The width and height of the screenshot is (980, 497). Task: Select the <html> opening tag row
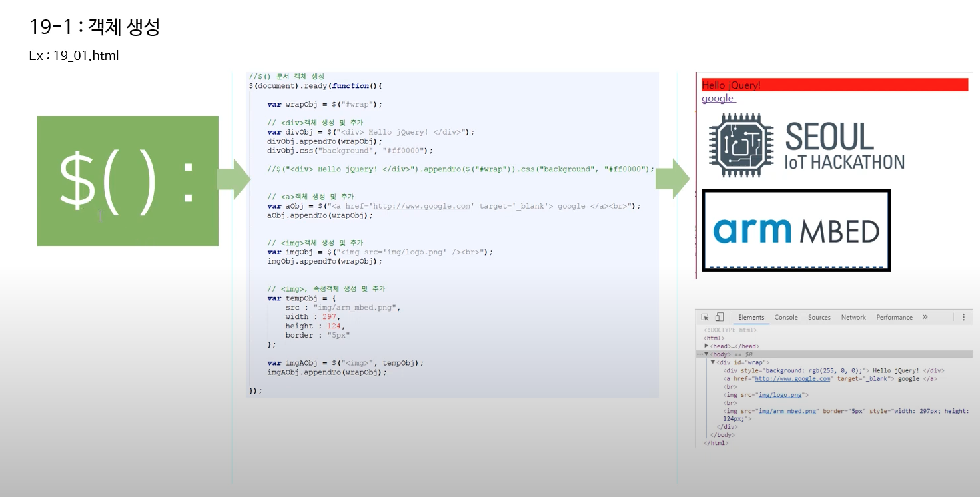713,338
